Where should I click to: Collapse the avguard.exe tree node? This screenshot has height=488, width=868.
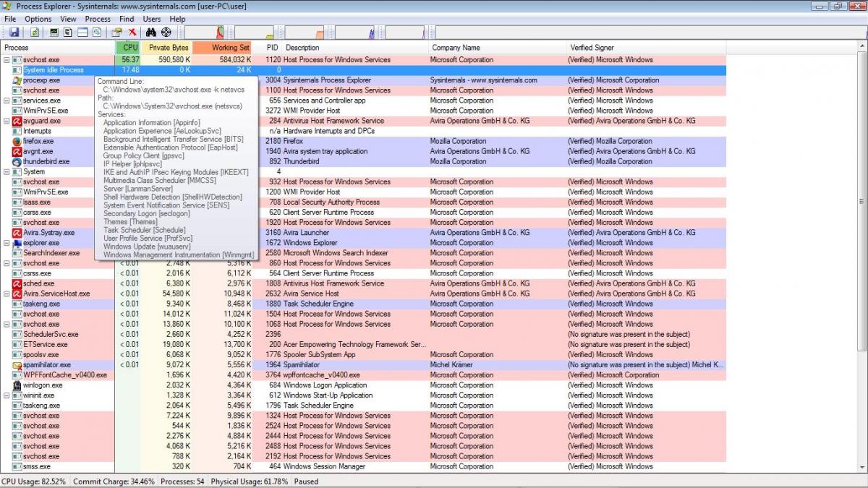pos(7,121)
